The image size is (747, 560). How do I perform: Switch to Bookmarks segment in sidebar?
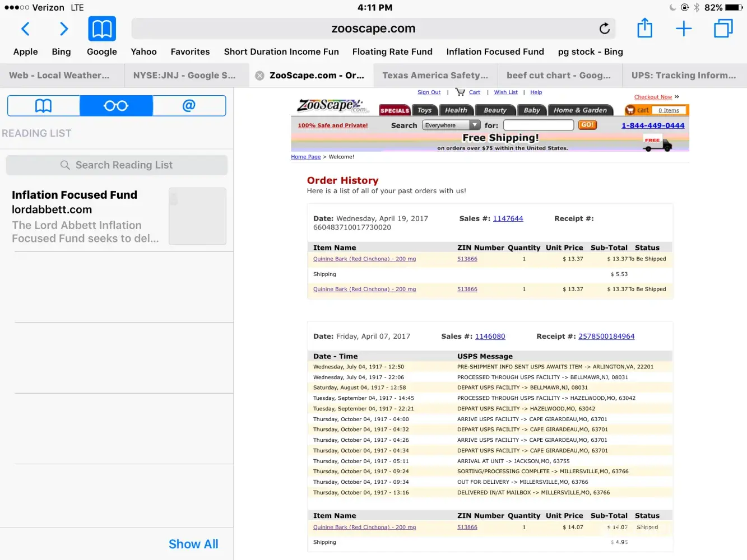44,106
